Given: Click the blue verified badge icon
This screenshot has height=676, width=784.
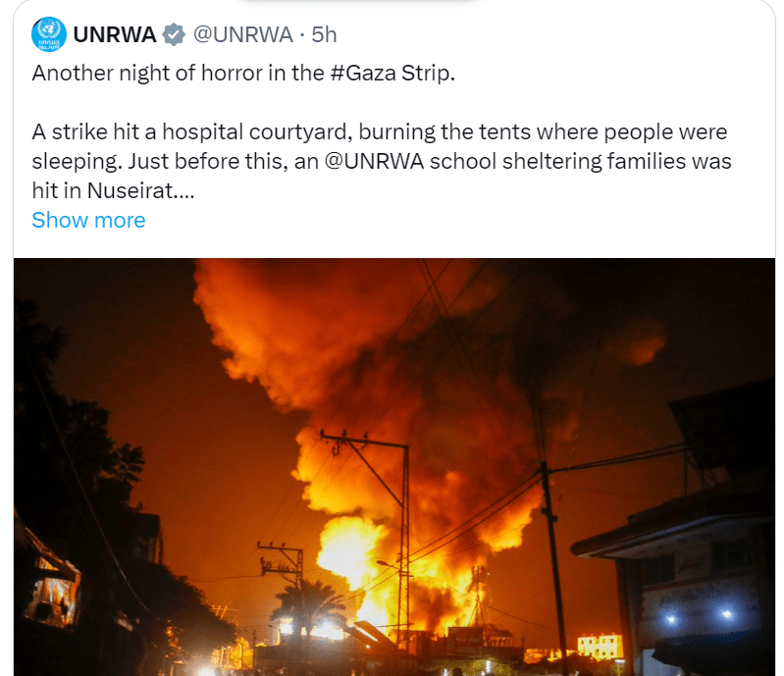Looking at the screenshot, I should pos(174,34).
